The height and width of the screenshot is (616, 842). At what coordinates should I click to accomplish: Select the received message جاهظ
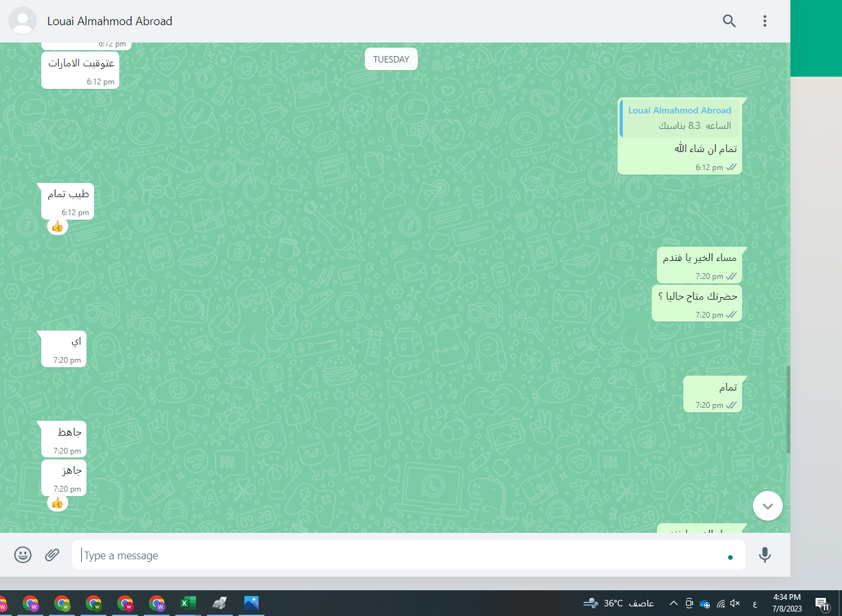(x=64, y=439)
